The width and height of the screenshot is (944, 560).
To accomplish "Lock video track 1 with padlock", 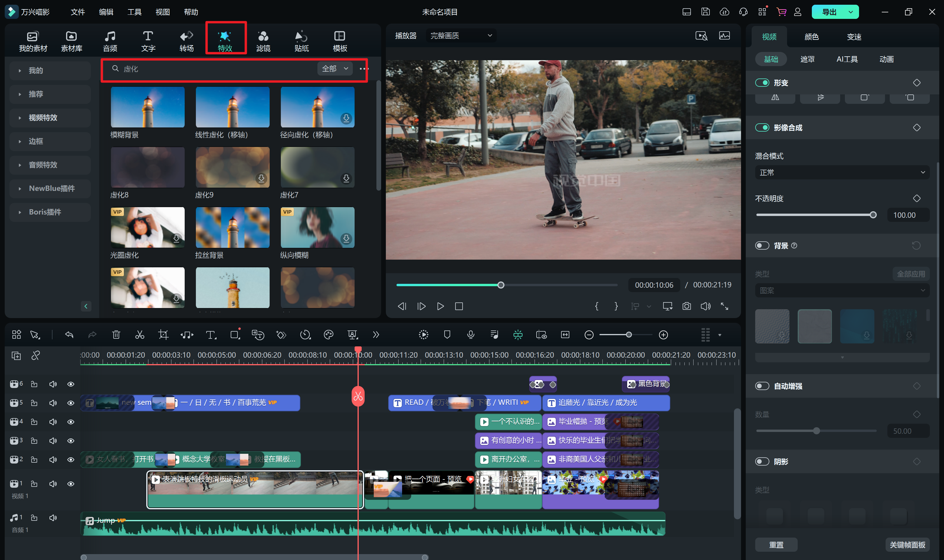I will tap(34, 484).
